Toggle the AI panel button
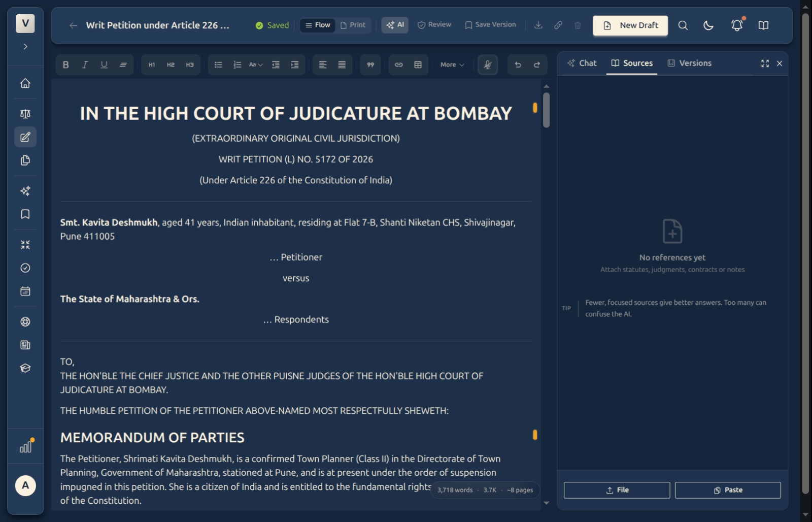812x522 pixels. (x=395, y=25)
